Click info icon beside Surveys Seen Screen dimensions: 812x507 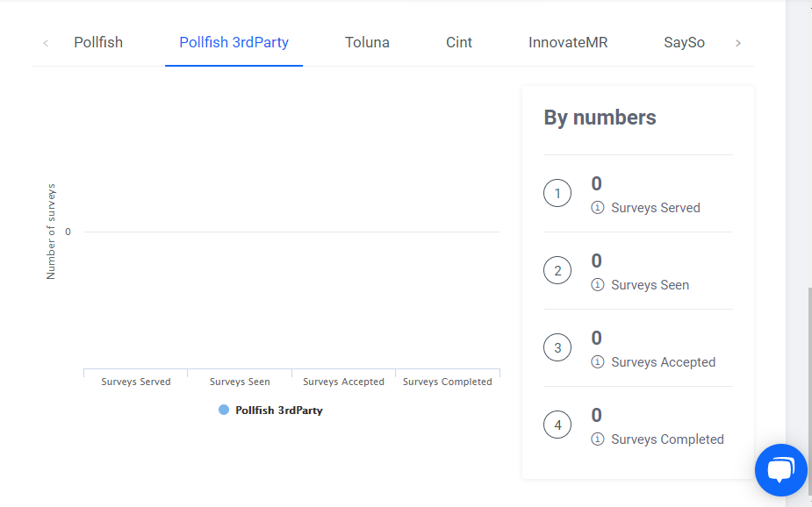point(598,285)
